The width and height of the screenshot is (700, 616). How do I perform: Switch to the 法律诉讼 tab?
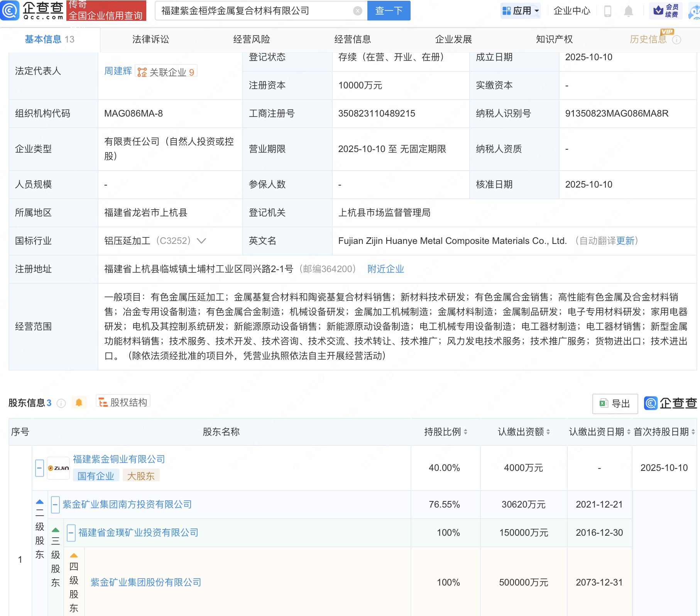click(x=150, y=39)
